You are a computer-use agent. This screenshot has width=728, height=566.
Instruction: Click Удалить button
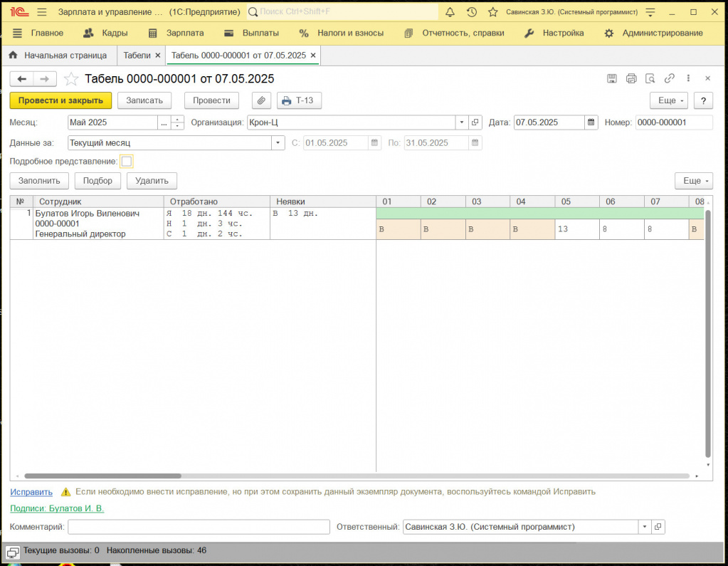[152, 181]
